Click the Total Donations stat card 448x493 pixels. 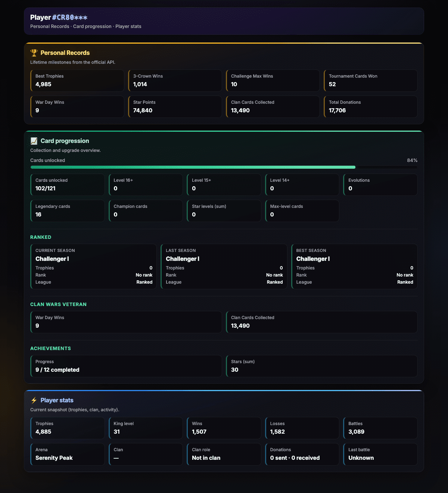(371, 107)
